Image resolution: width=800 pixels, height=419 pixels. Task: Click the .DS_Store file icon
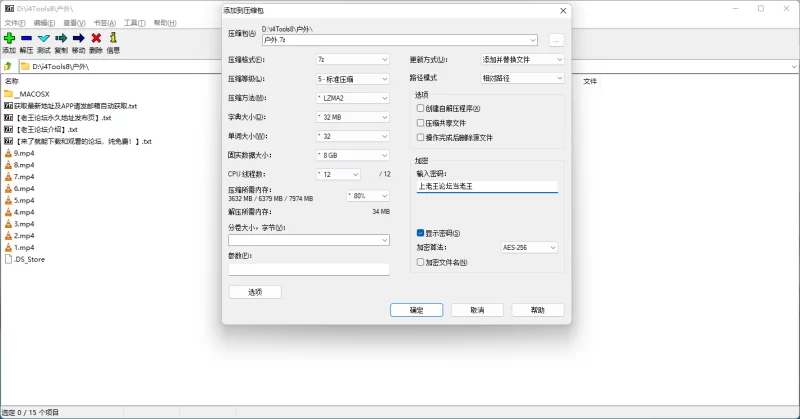coord(8,259)
